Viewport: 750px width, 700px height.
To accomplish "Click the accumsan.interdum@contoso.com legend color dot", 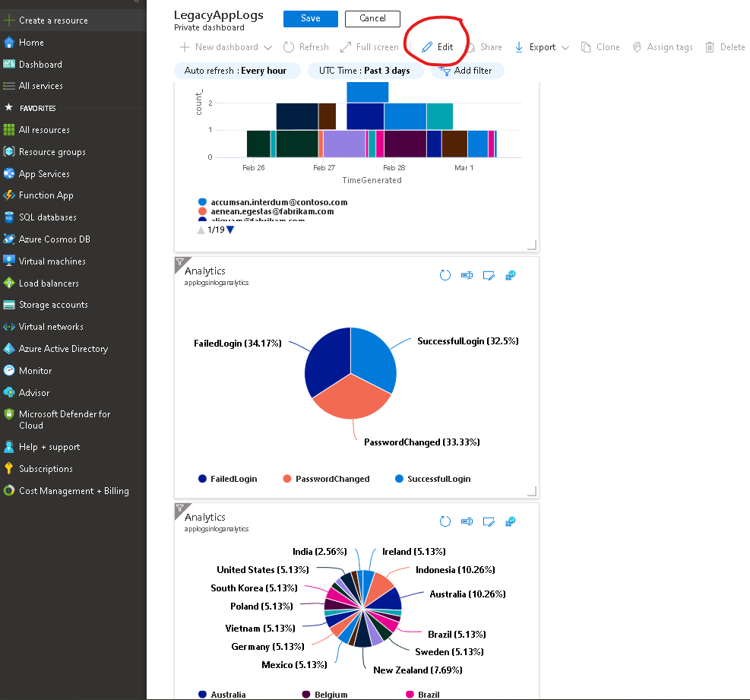I will pos(202,202).
